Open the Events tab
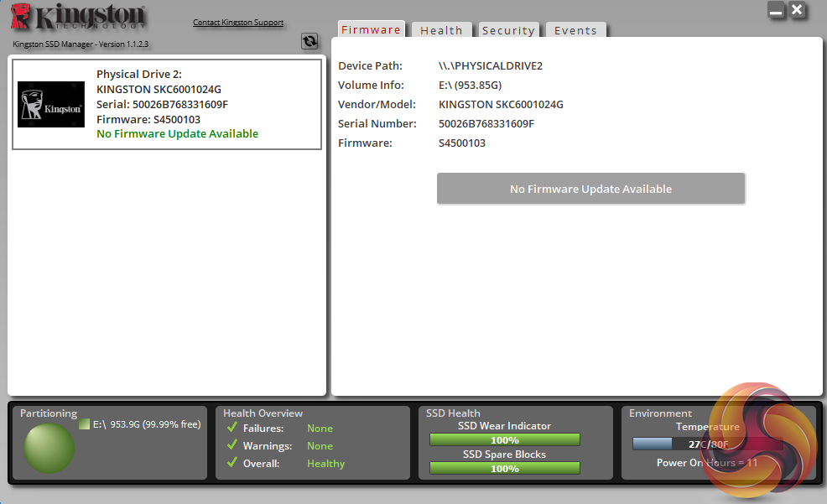Image resolution: width=827 pixels, height=504 pixels. [575, 30]
